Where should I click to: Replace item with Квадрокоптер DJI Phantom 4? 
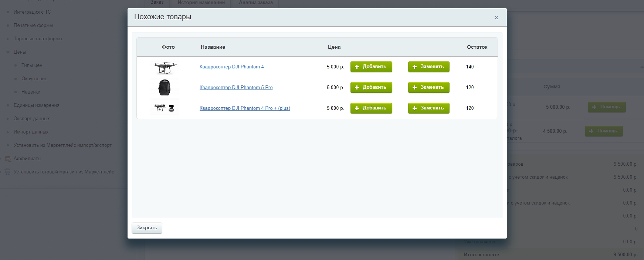click(x=428, y=67)
